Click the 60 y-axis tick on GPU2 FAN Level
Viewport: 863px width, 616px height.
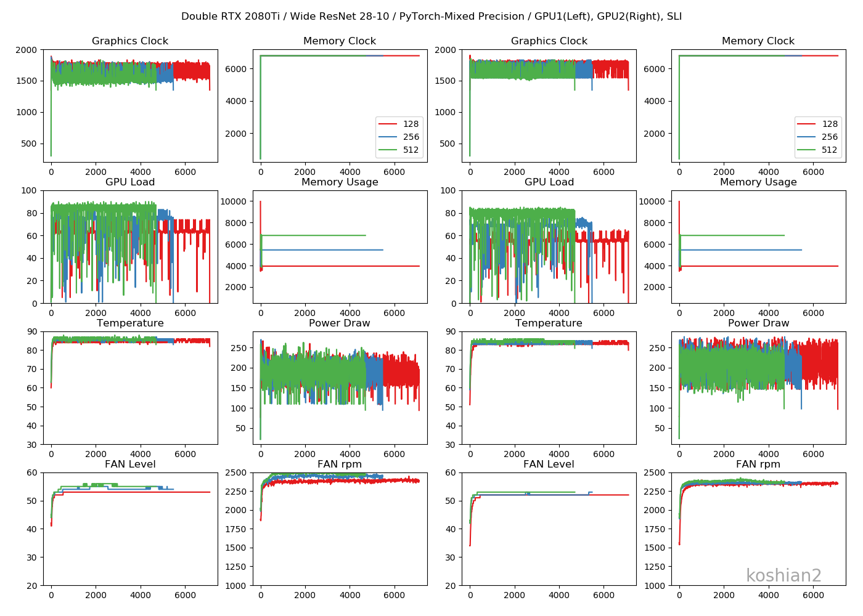451,472
